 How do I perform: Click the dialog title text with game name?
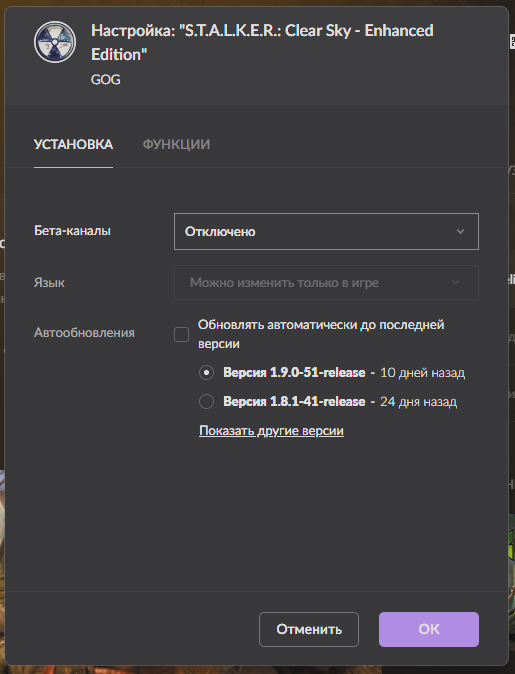[262, 42]
